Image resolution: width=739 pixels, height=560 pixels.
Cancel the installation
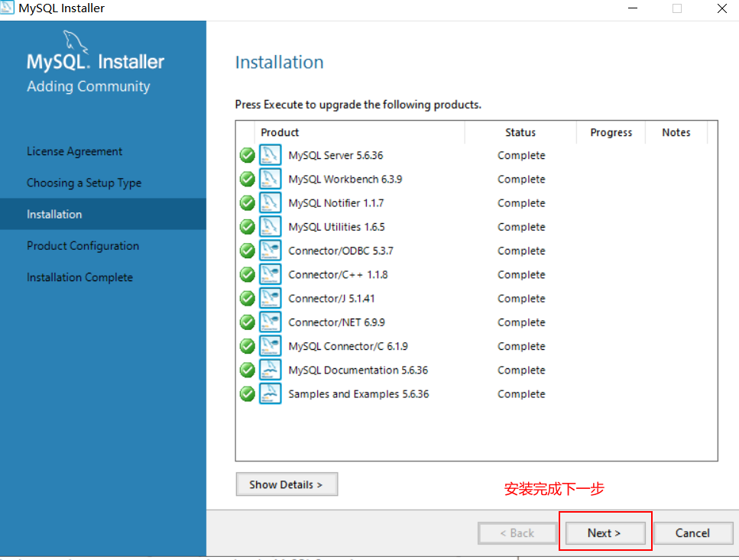(x=692, y=532)
